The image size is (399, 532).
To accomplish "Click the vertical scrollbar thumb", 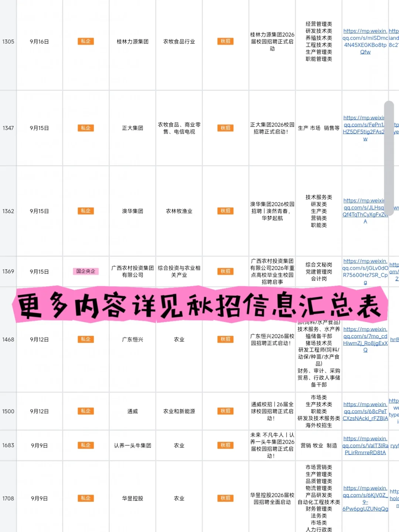I will [389, 158].
